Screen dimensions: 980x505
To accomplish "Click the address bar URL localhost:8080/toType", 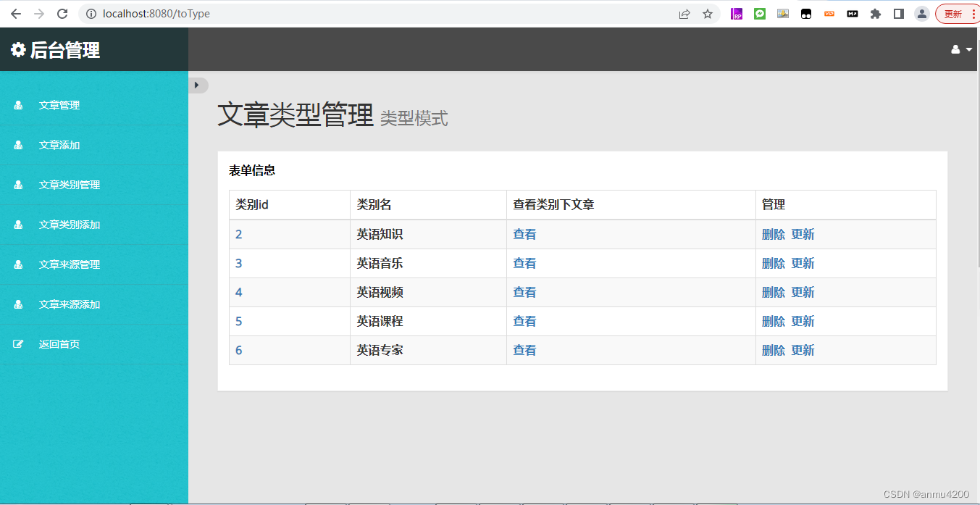I will click(x=156, y=14).
